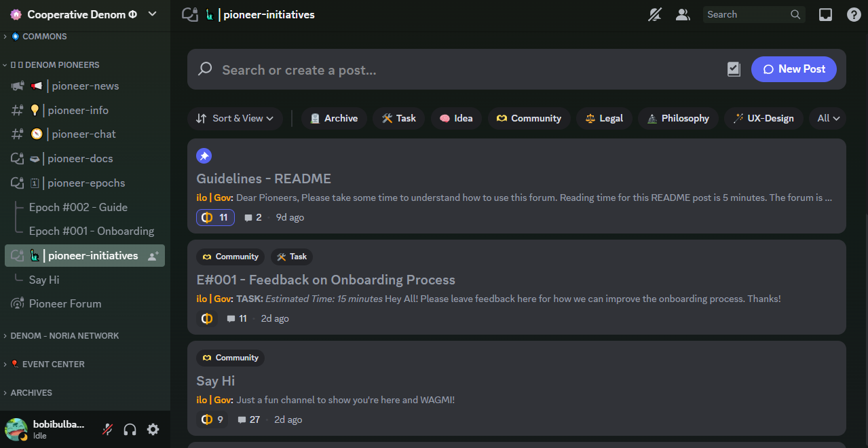The image size is (868, 448).
Task: Click the New Post button
Action: (793, 69)
